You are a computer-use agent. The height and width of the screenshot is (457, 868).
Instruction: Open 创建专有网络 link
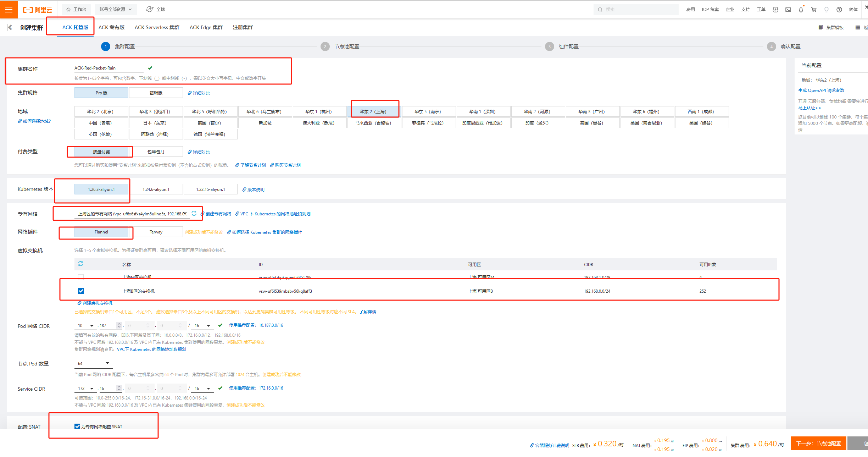tap(216, 214)
